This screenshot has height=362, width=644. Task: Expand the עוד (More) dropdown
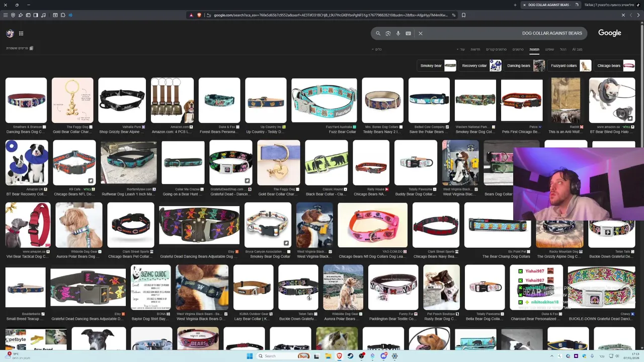tap(461, 49)
